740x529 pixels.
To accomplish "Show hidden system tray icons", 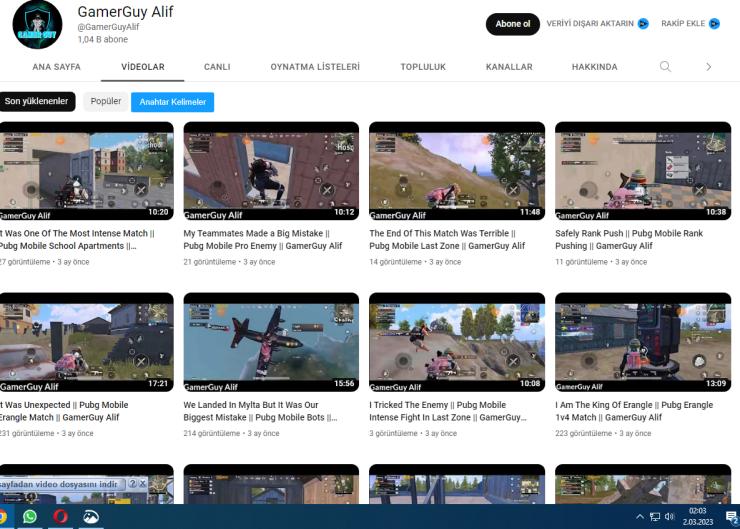I will click(639, 516).
